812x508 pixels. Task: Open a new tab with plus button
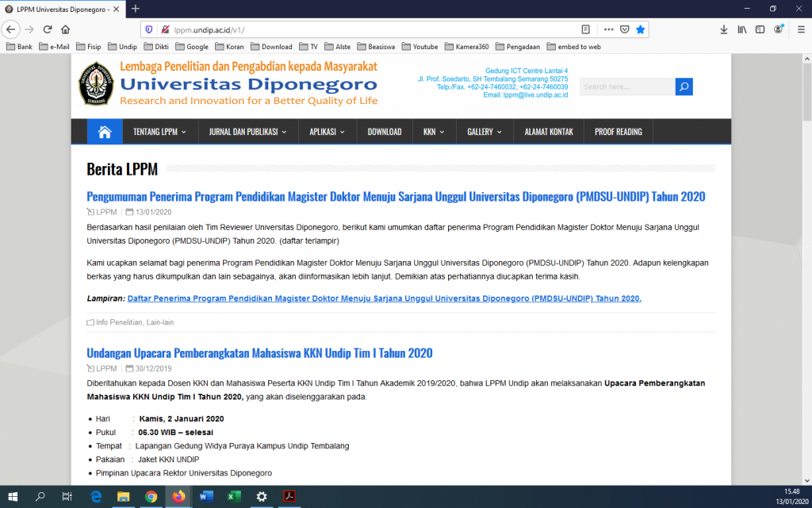pyautogui.click(x=136, y=8)
